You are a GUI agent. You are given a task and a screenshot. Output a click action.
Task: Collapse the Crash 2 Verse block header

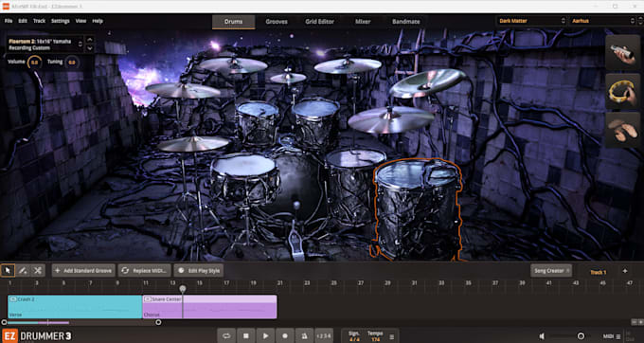click(13, 299)
